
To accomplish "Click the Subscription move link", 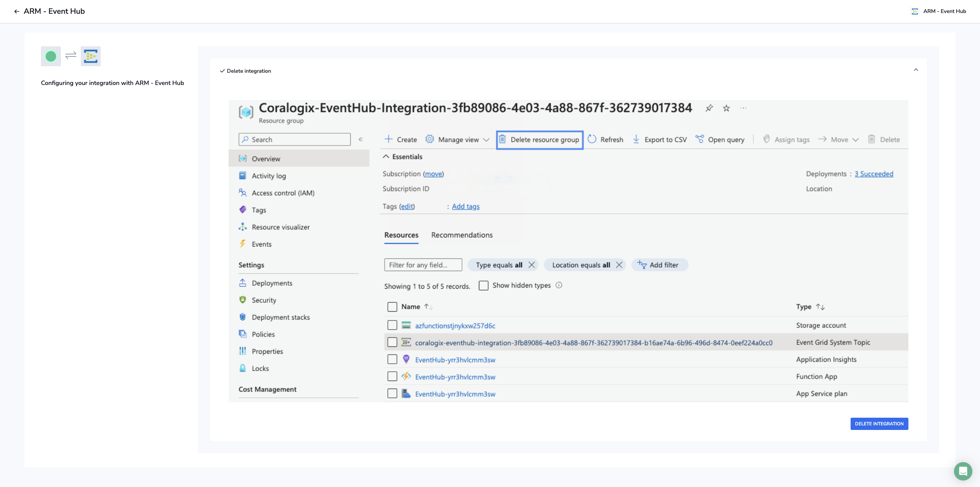I will point(433,174).
